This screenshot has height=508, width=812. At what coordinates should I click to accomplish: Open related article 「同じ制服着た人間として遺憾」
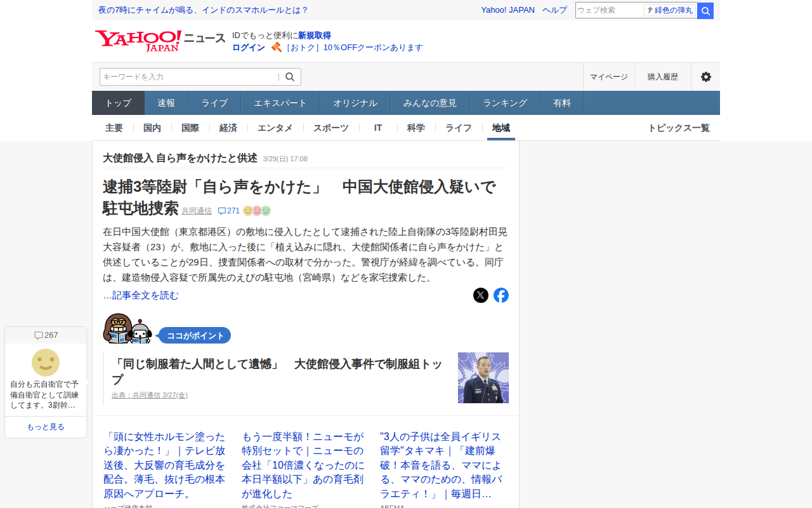[277, 371]
